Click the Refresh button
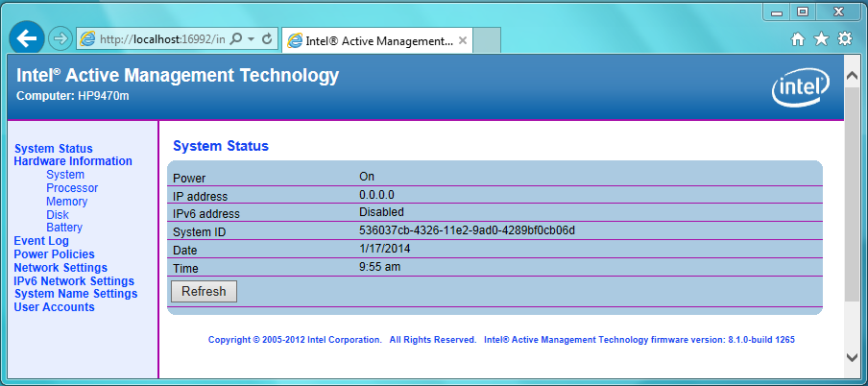 [x=204, y=291]
